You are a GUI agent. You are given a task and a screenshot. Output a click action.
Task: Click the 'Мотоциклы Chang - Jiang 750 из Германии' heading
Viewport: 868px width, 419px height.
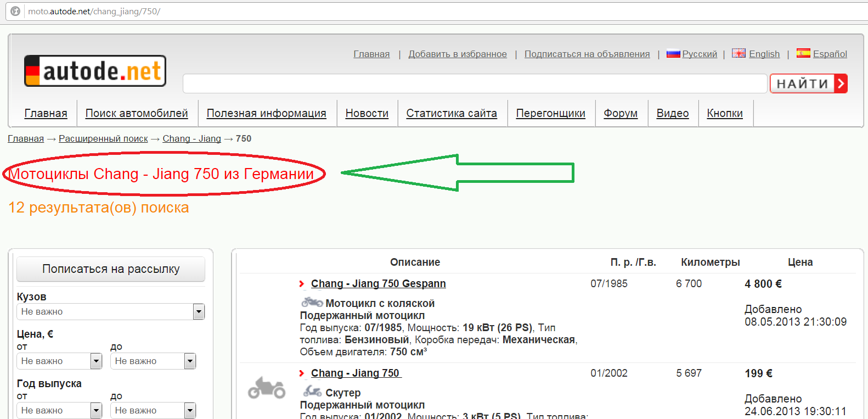pos(162,174)
